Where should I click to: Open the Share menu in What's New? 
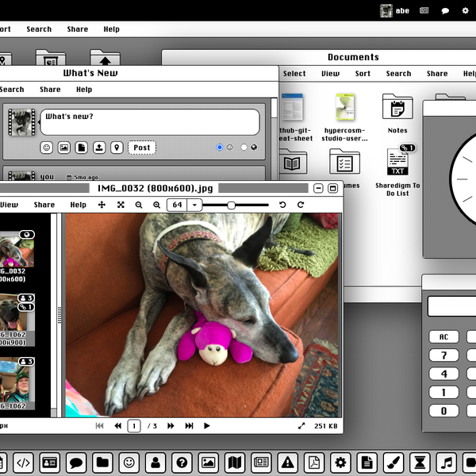point(50,90)
